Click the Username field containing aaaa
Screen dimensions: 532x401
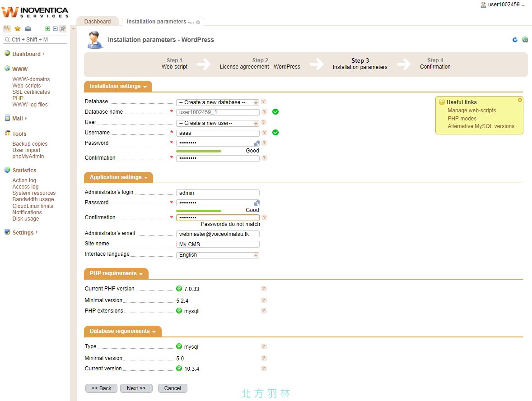coord(218,133)
